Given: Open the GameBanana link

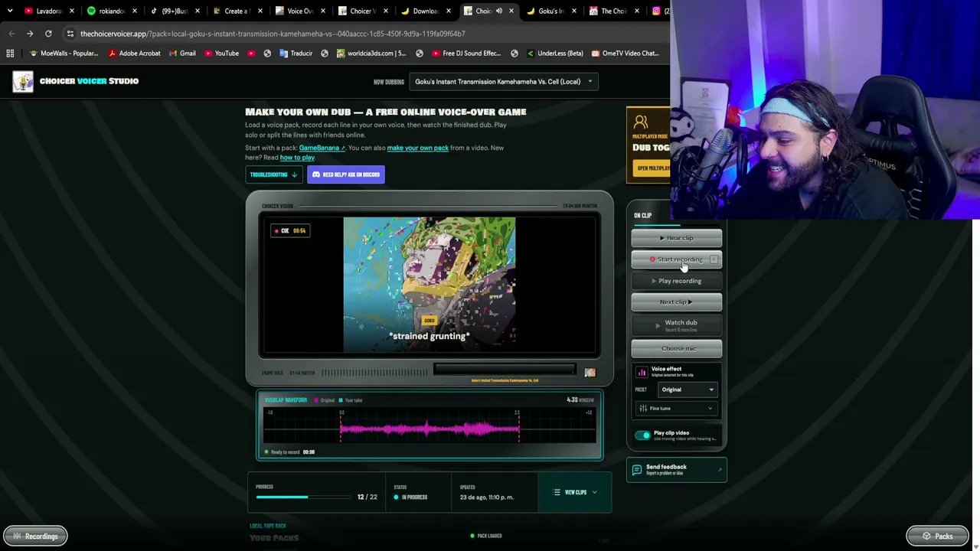Looking at the screenshot, I should pyautogui.click(x=322, y=148).
